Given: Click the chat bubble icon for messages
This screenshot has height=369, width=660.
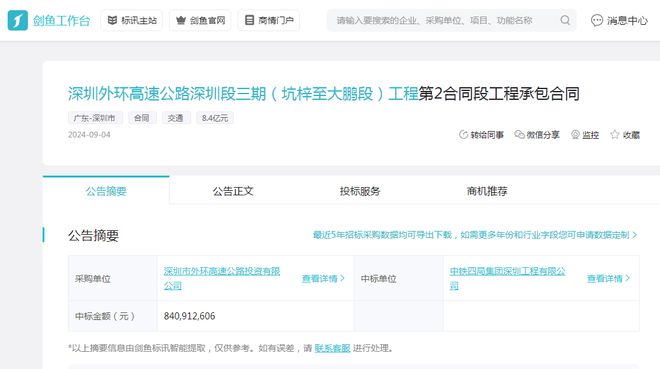Looking at the screenshot, I should click(x=597, y=20).
